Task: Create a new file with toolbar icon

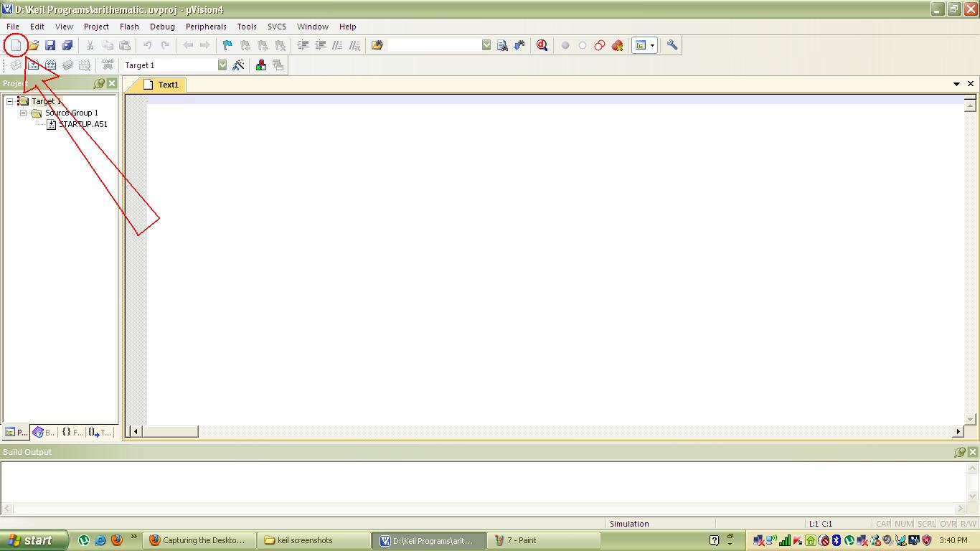Action: 16,45
